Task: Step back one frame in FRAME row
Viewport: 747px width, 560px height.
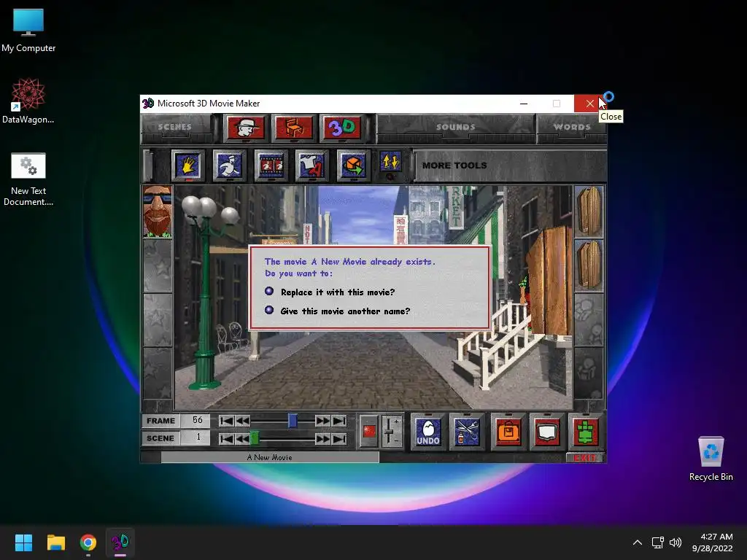Action: click(242, 421)
